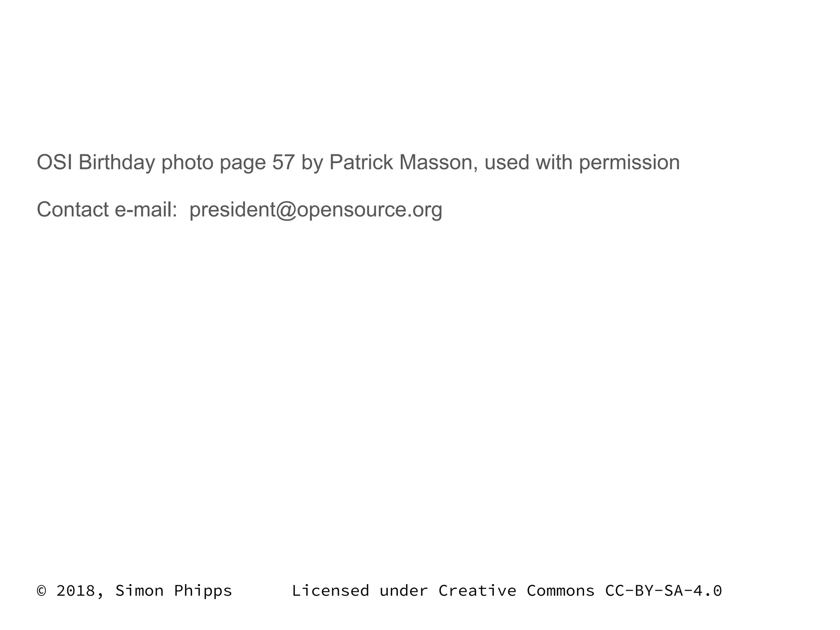Click the year 2018 in the footer
The height and width of the screenshot is (630, 840).
[75, 591]
